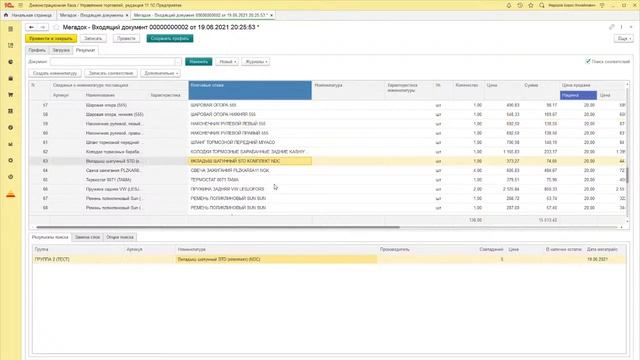The image size is (640, 360).
Task: Click the search magnifier icon
Action: (x=542, y=5)
